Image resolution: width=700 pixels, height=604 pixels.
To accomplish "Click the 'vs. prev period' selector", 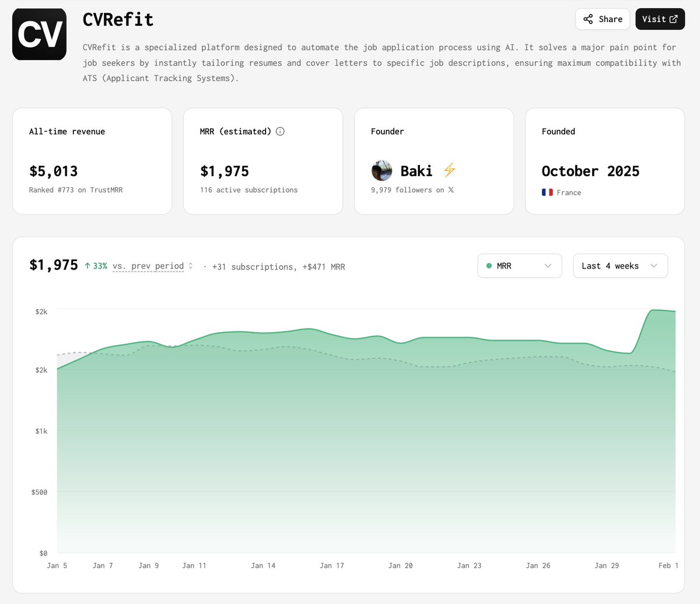I will [148, 266].
